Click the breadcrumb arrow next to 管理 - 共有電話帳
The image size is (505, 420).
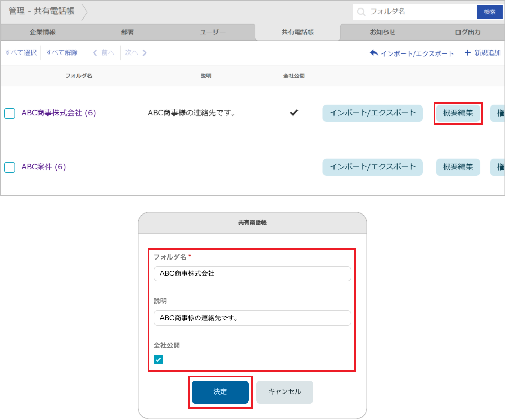point(85,11)
